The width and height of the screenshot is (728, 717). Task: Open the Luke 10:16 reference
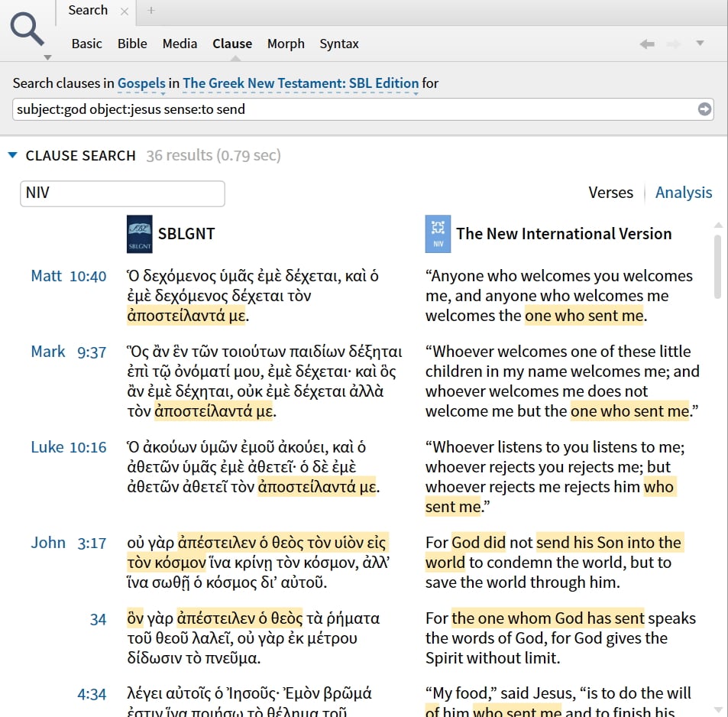coord(69,447)
